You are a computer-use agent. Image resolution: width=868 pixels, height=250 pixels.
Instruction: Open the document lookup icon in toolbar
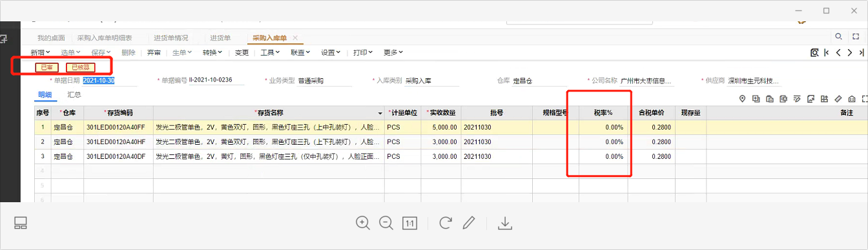tap(815, 52)
